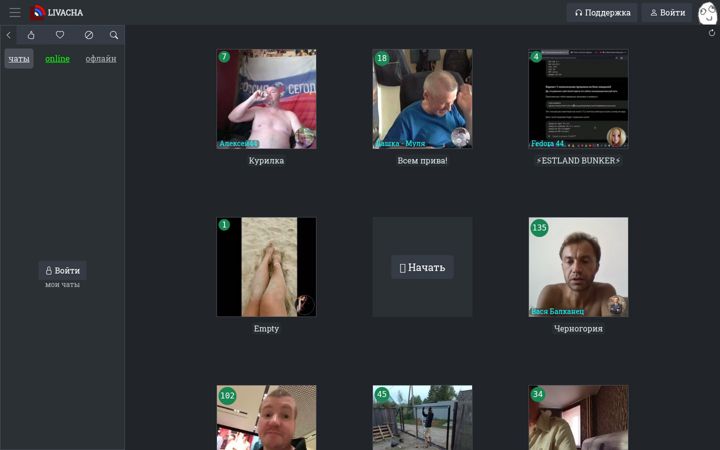The width and height of the screenshot is (720, 450).
Task: Refresh the chat list
Action: (x=712, y=33)
